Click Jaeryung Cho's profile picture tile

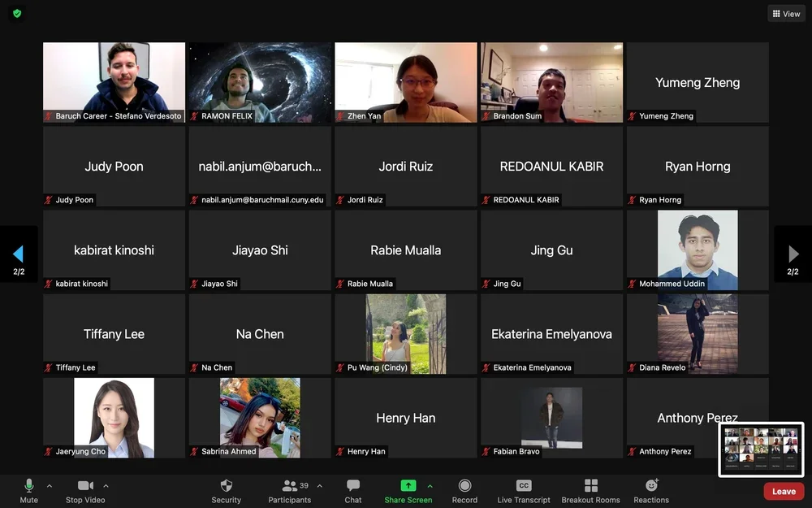(x=114, y=418)
